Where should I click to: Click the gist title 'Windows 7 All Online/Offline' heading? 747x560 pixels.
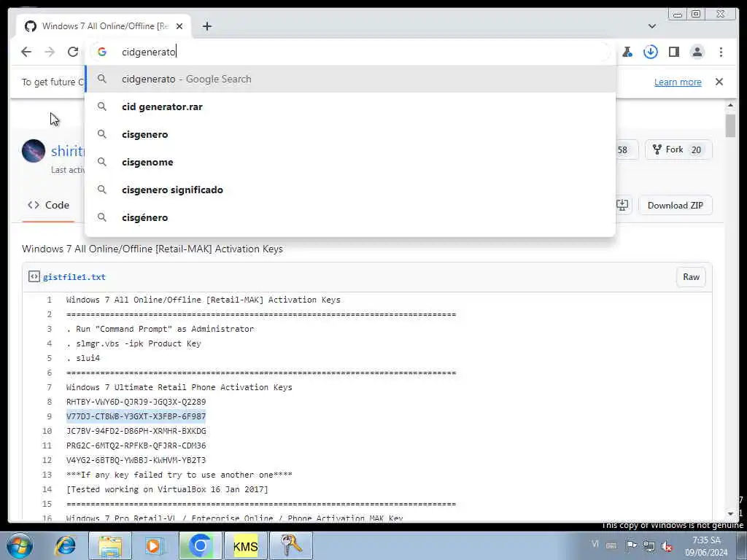152,249
